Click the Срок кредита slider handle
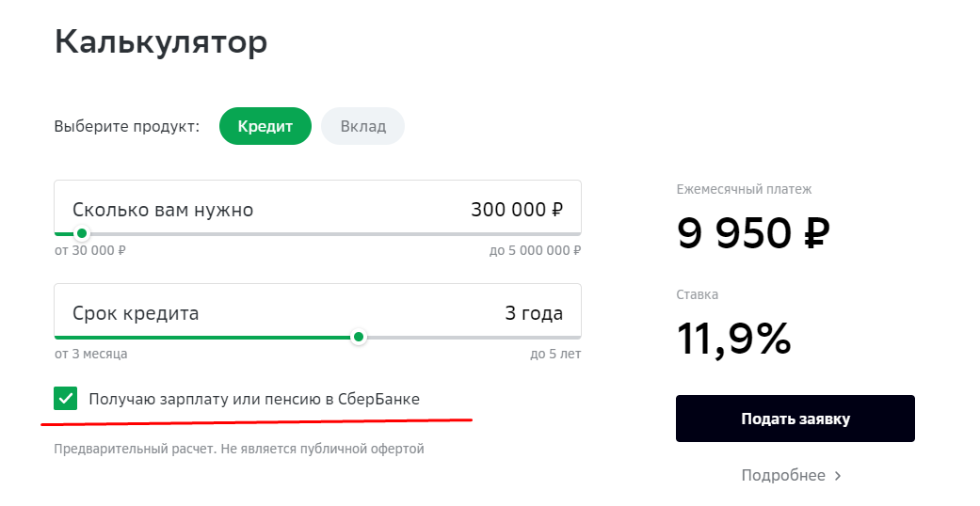This screenshot has height=506, width=980. click(358, 337)
